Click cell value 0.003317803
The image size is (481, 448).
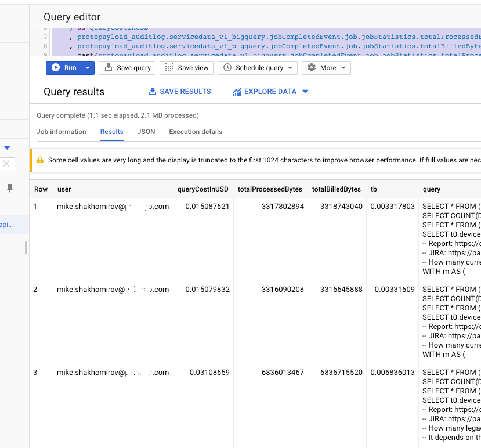click(392, 206)
